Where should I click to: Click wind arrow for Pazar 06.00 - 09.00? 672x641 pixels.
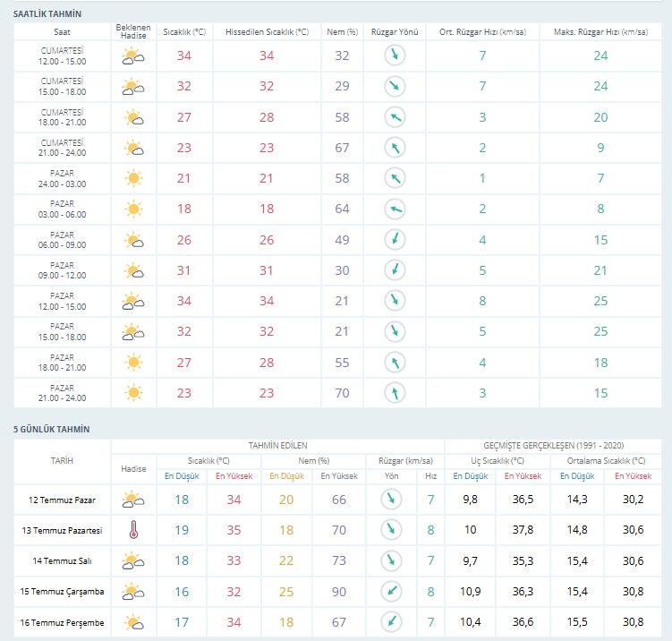(395, 239)
